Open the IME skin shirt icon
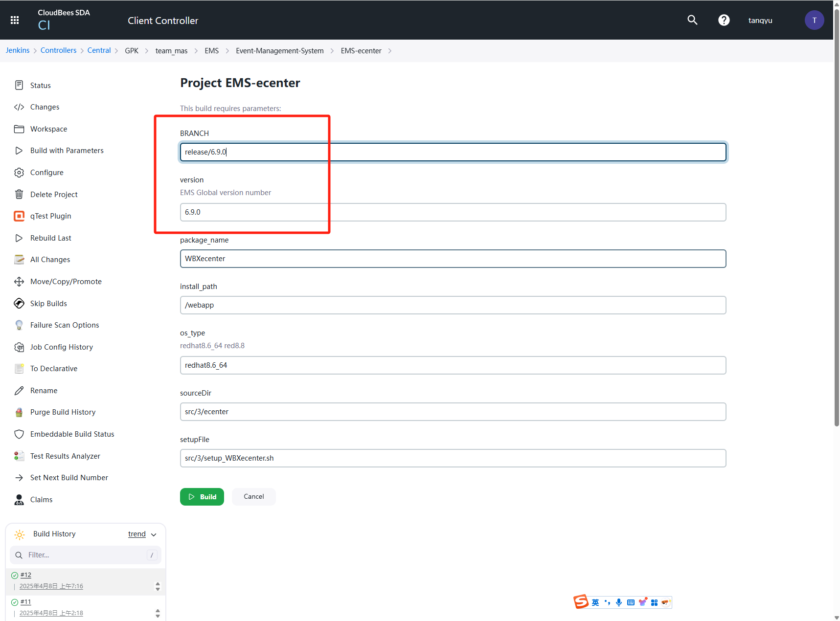The height and width of the screenshot is (621, 840). tap(643, 602)
